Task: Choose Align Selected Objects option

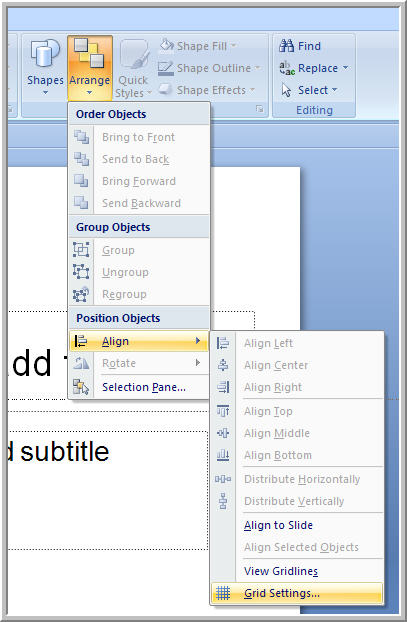Action: coord(301,547)
